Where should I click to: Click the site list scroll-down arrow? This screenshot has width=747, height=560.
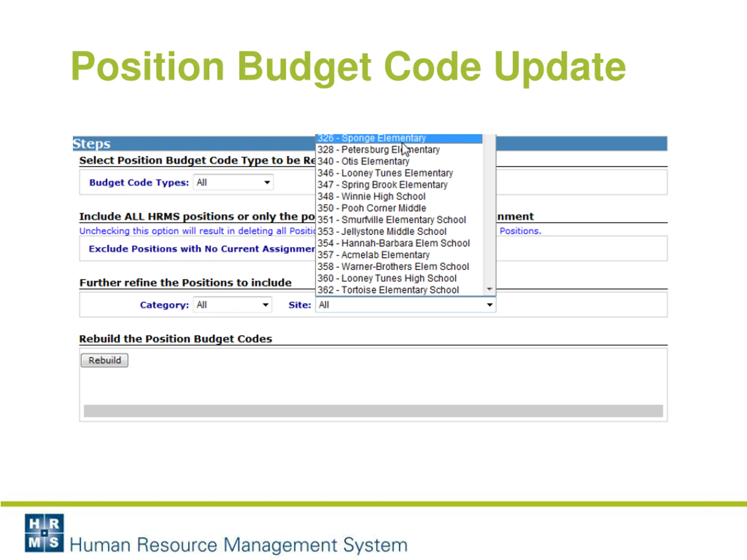[x=489, y=289]
